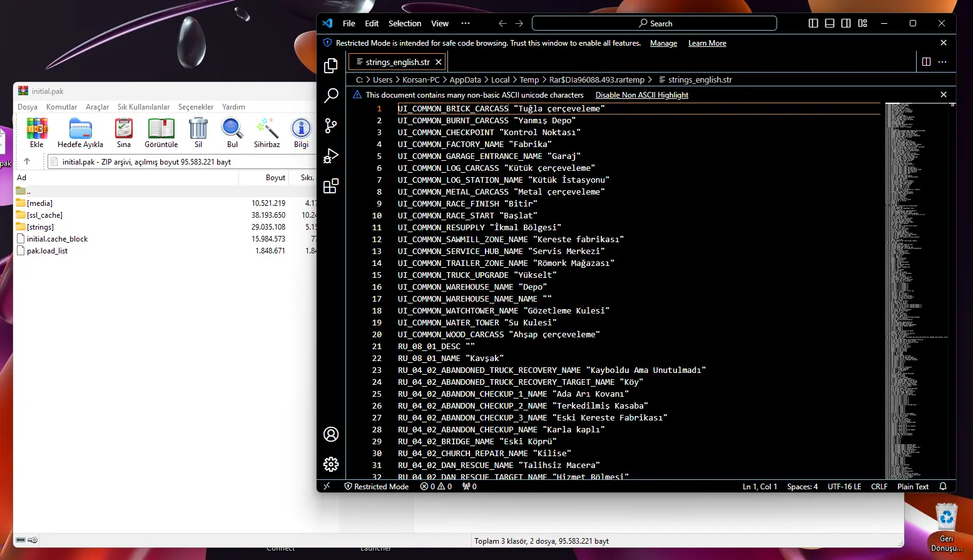
Task: Dismiss the non-basic ASCII warning bar
Action: pos(944,94)
